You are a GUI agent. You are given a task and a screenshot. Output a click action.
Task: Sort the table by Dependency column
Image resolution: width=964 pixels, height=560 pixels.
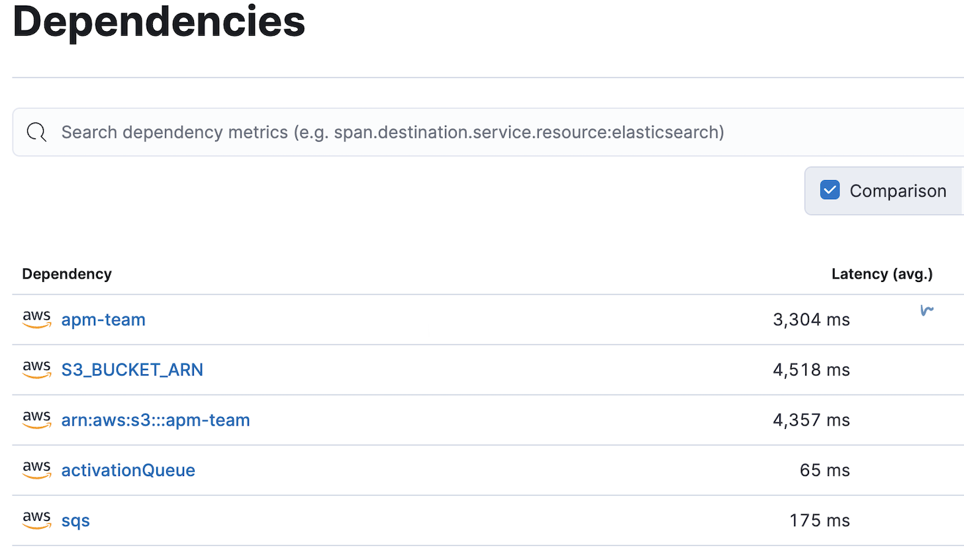(x=66, y=273)
